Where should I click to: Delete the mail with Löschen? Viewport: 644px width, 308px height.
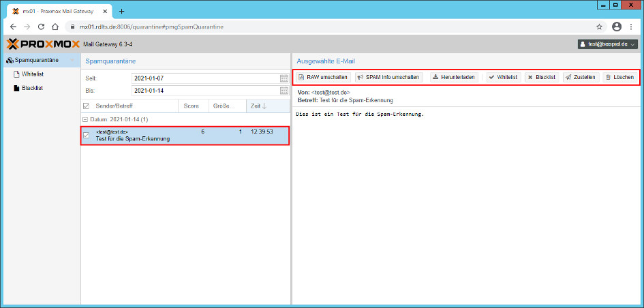click(x=619, y=77)
